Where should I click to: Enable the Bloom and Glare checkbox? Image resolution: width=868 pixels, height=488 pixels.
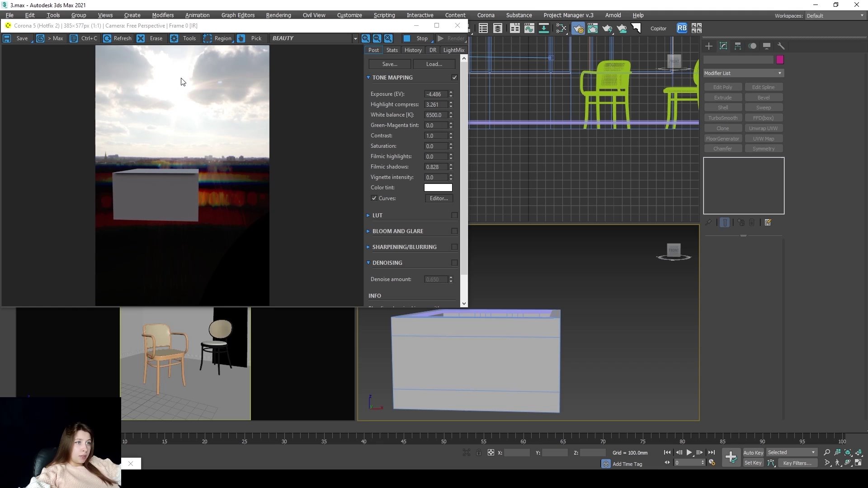point(454,231)
